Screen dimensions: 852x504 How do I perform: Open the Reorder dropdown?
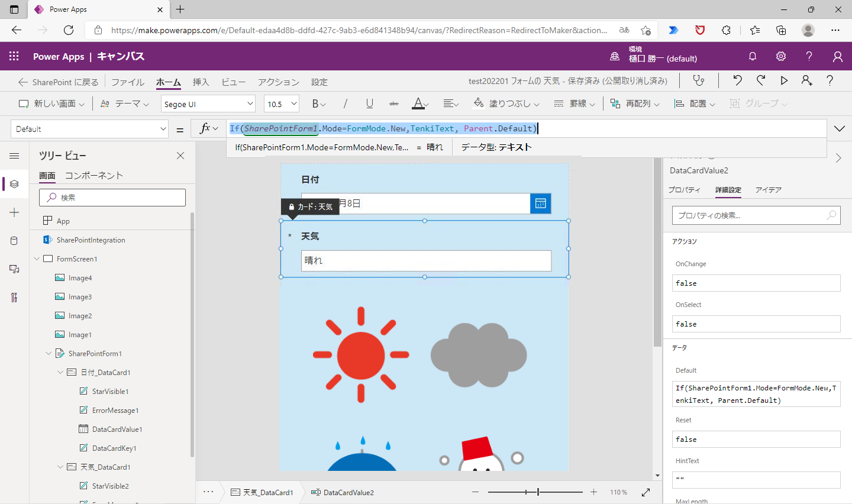click(634, 104)
